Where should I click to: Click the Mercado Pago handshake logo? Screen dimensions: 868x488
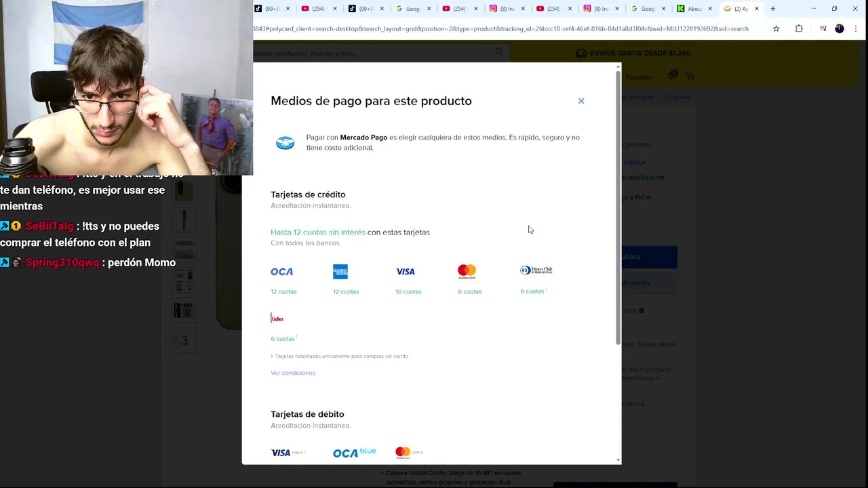[285, 143]
